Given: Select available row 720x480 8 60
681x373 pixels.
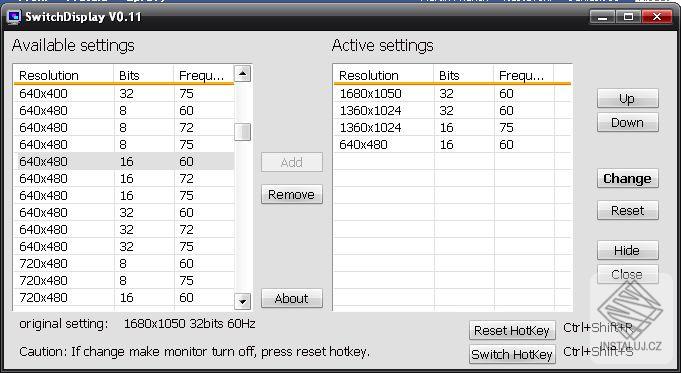Looking at the screenshot, I should [x=124, y=263].
